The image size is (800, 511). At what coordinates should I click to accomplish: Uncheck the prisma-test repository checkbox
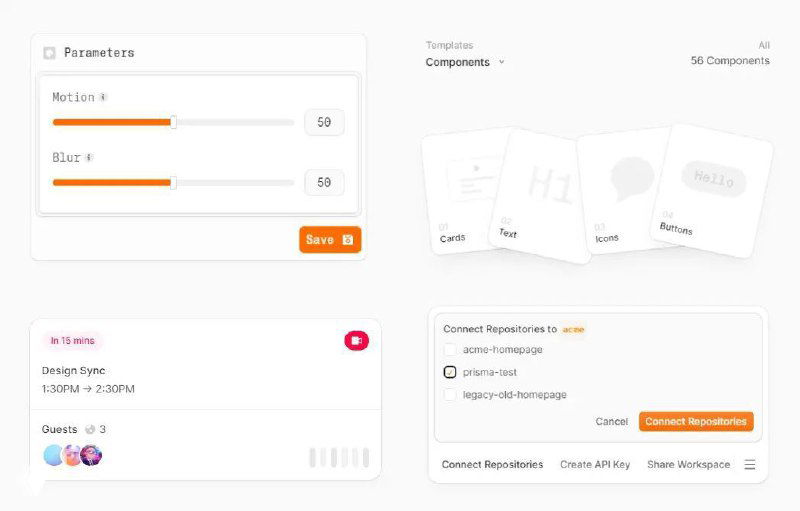(x=449, y=372)
